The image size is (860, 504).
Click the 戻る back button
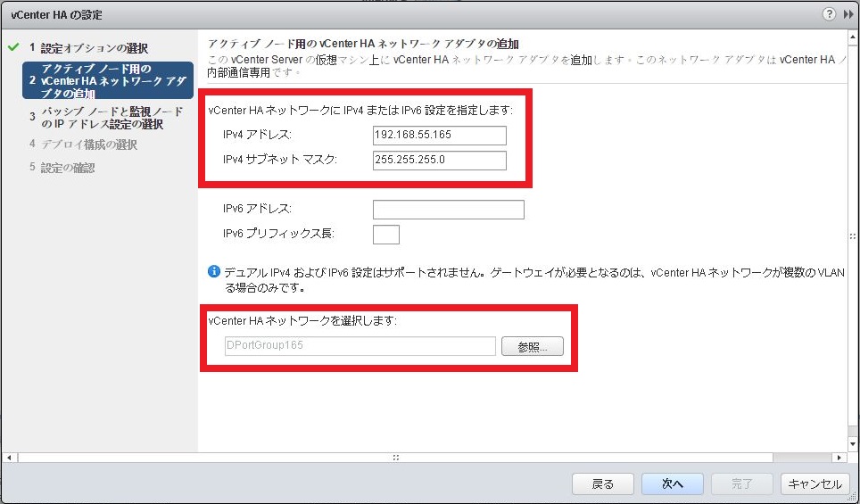603,483
